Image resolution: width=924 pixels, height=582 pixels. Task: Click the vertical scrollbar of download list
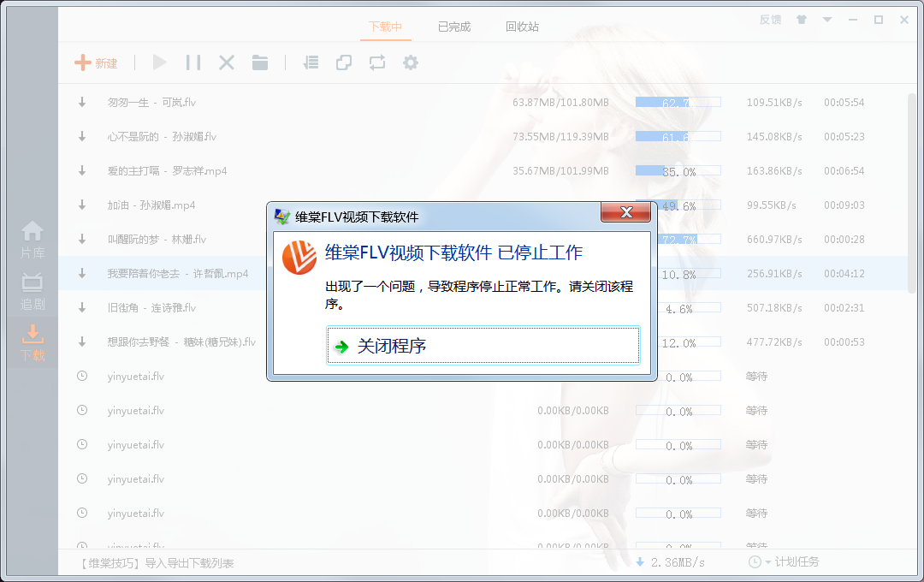tap(912, 192)
